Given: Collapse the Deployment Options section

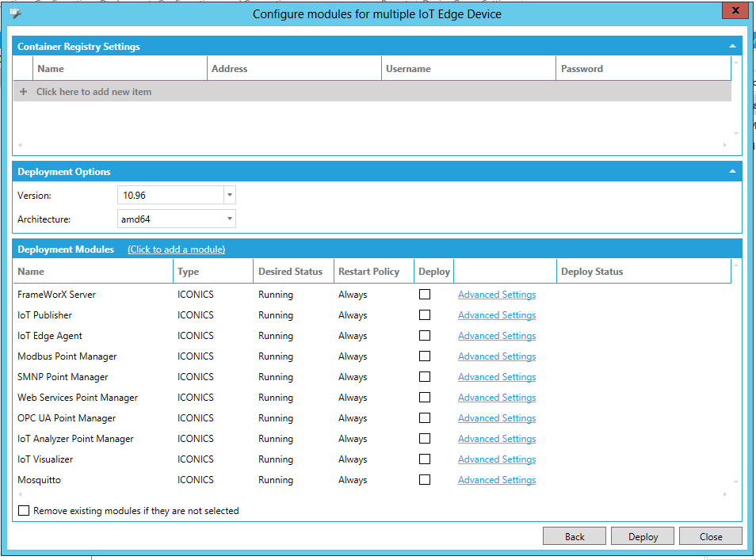Looking at the screenshot, I should point(732,172).
